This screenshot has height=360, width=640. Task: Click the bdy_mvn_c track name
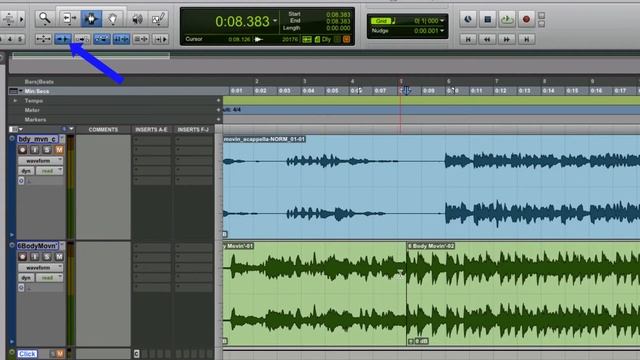pos(37,139)
